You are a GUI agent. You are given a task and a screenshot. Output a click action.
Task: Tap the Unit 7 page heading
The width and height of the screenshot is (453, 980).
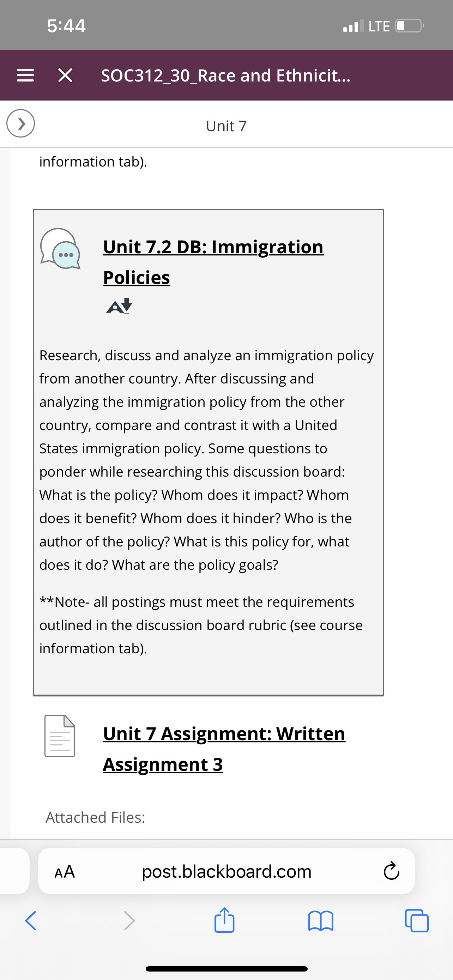pyautogui.click(x=226, y=126)
